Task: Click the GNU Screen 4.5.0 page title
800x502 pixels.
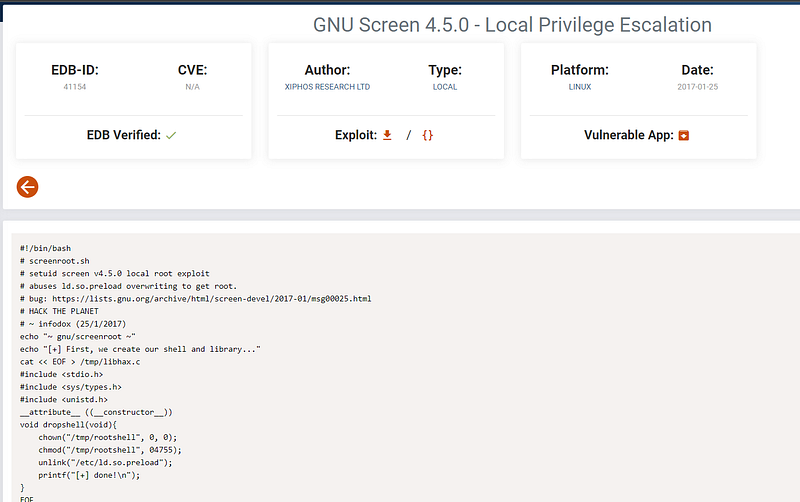Action: coord(512,25)
